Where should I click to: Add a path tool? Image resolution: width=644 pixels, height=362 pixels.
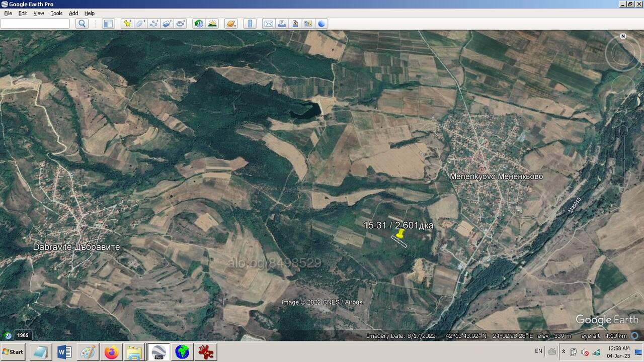coord(154,24)
